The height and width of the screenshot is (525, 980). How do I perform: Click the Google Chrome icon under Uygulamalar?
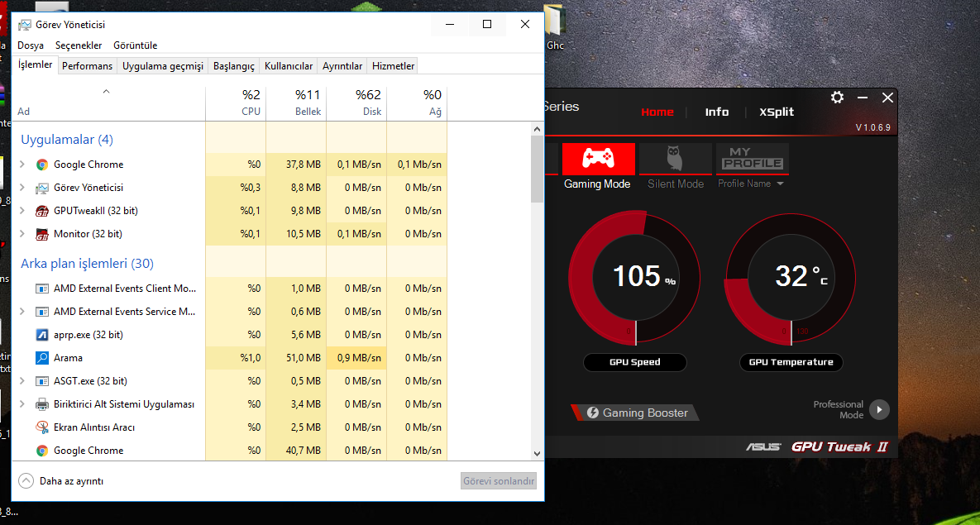coord(42,165)
